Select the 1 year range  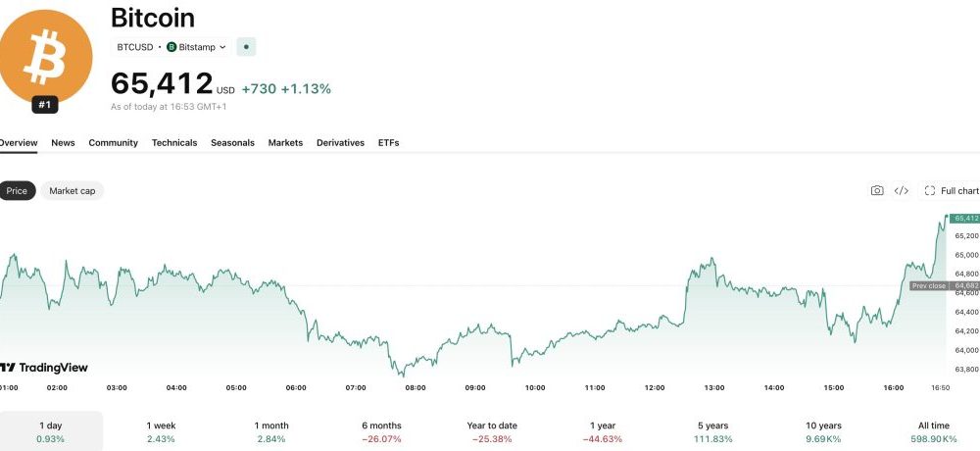pyautogui.click(x=603, y=431)
